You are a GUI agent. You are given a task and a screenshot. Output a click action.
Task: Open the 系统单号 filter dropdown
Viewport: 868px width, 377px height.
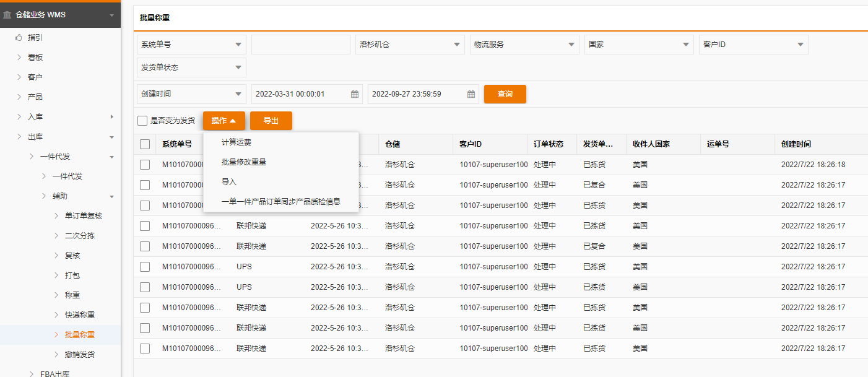tap(191, 45)
